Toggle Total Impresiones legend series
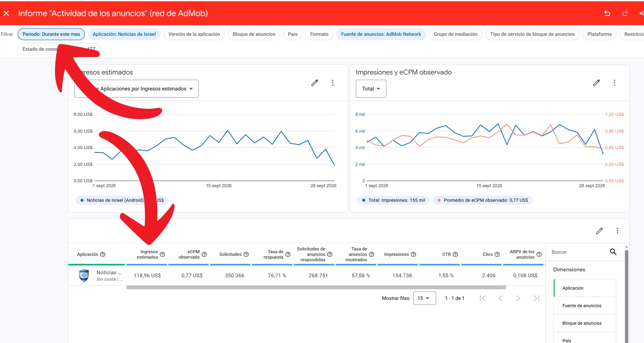Viewport: 644px width, 343px height. (x=393, y=200)
